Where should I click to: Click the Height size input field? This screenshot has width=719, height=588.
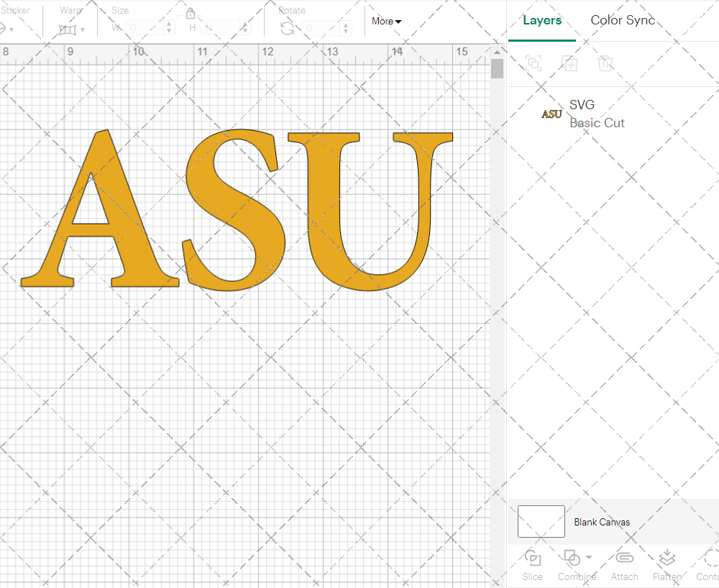pos(219,27)
